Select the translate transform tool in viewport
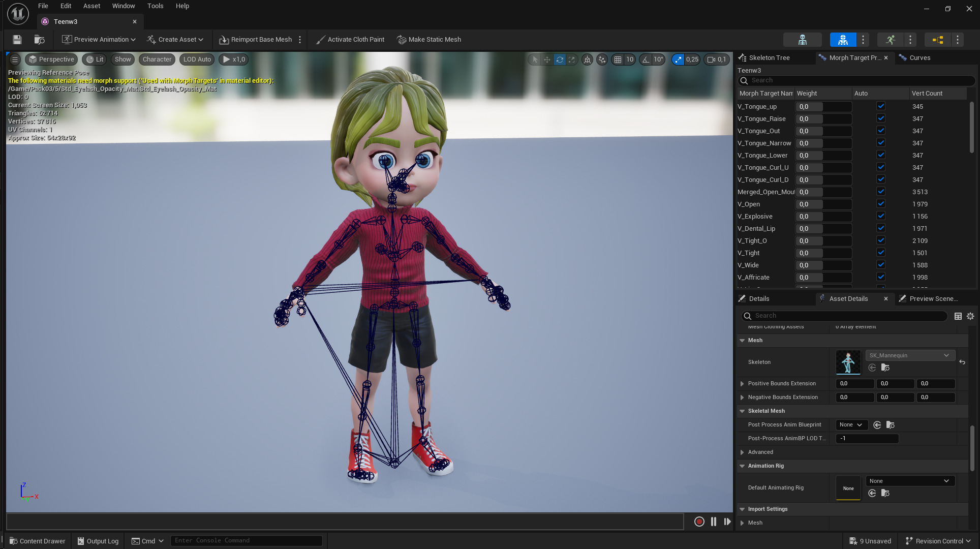 pos(547,59)
